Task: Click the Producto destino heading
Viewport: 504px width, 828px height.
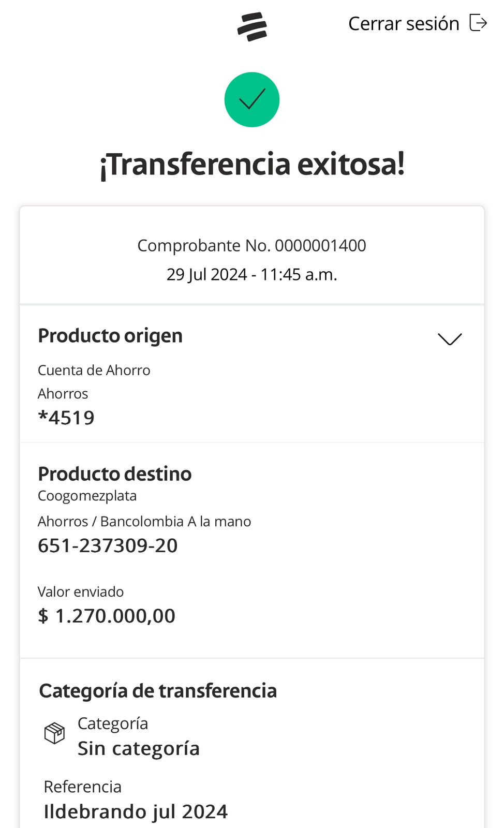Action: 115,474
